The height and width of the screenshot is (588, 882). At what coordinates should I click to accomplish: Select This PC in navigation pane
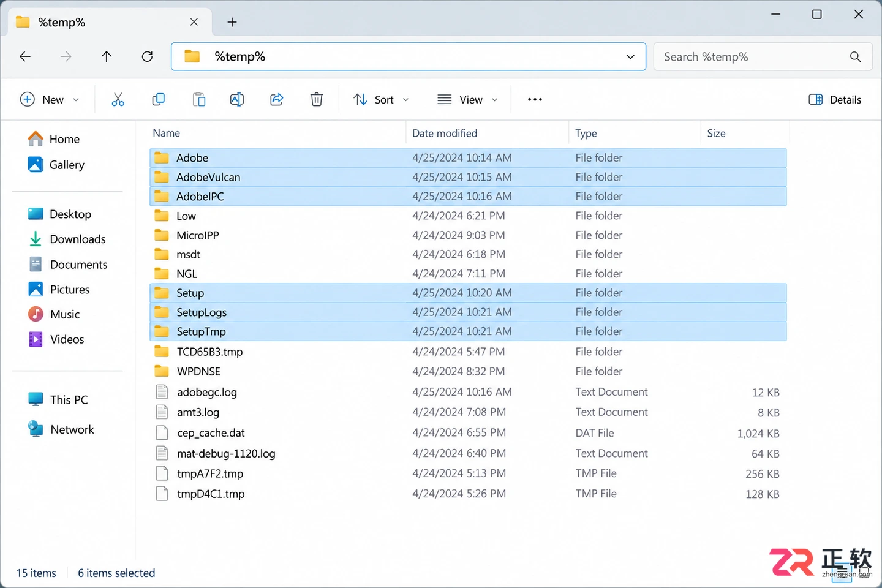pyautogui.click(x=58, y=399)
